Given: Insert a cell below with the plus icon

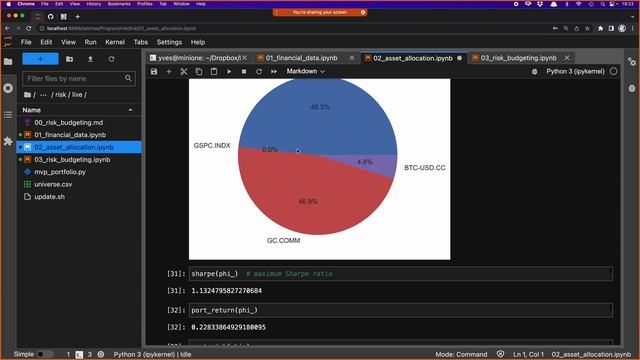Looking at the screenshot, I should [169, 71].
